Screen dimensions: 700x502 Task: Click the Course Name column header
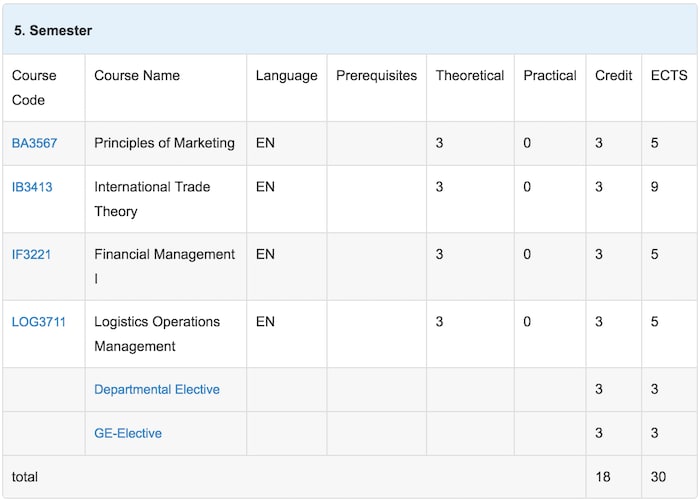point(137,76)
